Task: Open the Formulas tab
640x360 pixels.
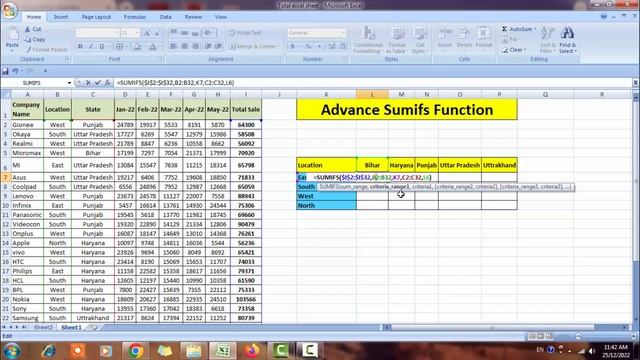Action: [x=135, y=17]
